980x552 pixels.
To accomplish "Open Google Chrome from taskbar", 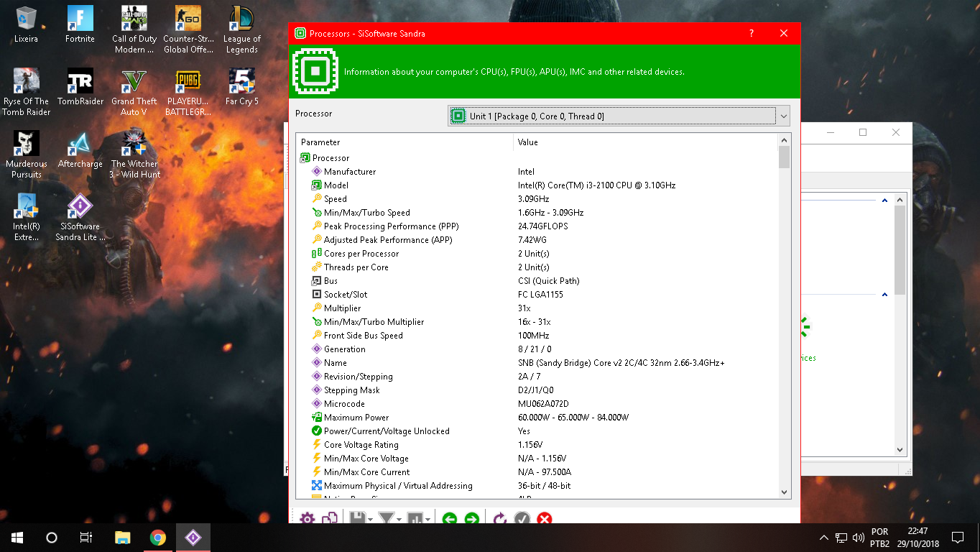I will coord(158,538).
